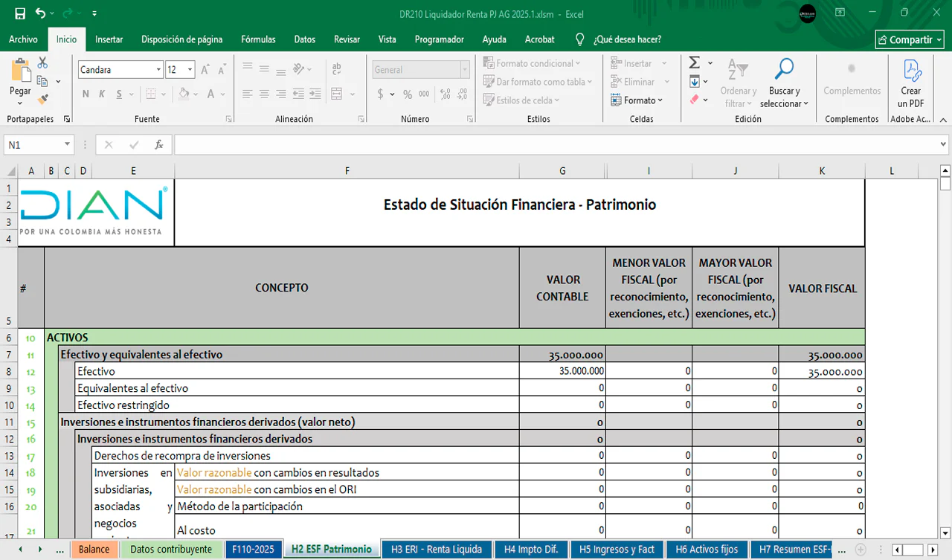952x560 pixels.
Task: Expand the font name dropdown Candara
Action: [158, 70]
